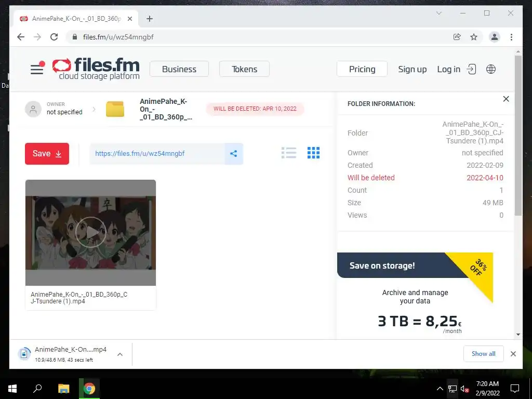Click the Save on storage banner

[x=415, y=265]
